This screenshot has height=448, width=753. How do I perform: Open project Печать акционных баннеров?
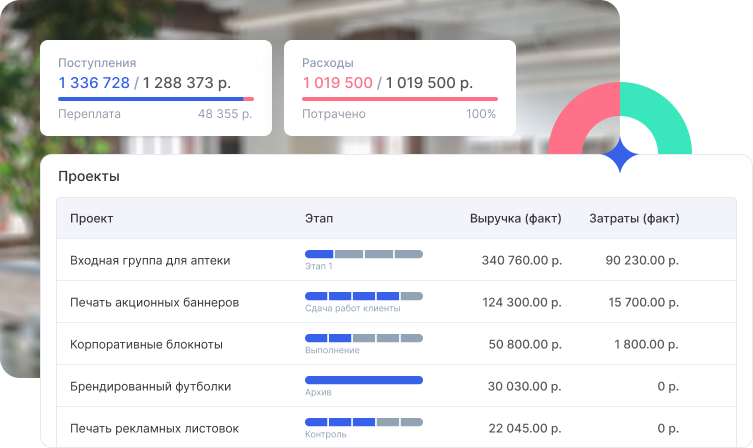pyautogui.click(x=154, y=302)
